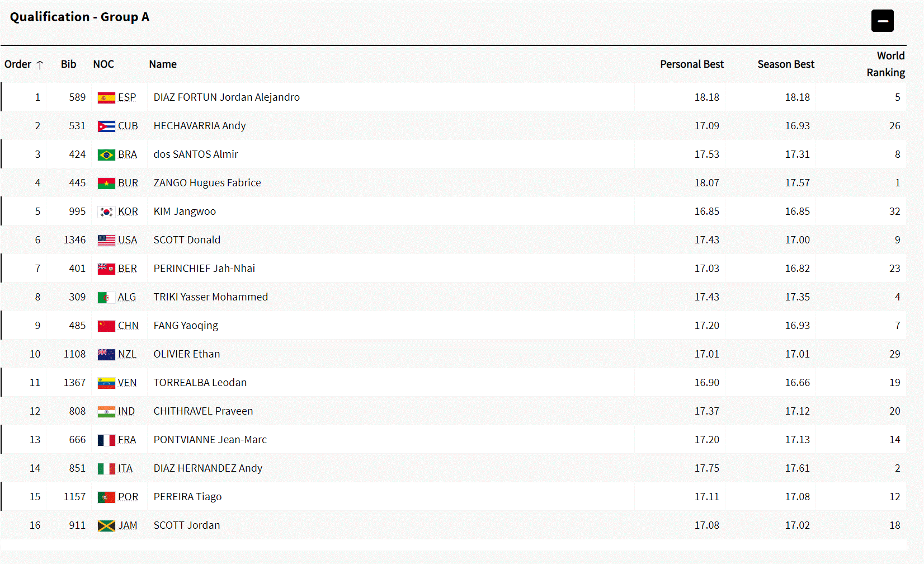
Task: Click the South Korea flag icon
Action: point(106,212)
